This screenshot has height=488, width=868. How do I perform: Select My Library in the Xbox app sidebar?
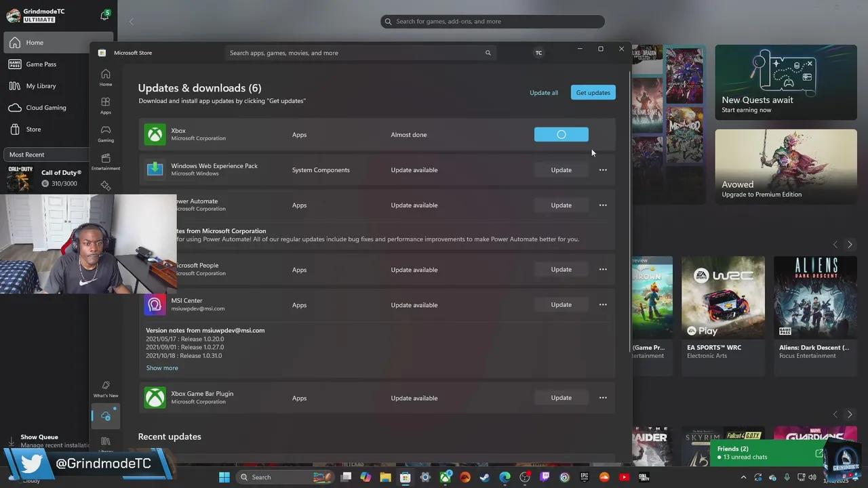pyautogui.click(x=58, y=86)
